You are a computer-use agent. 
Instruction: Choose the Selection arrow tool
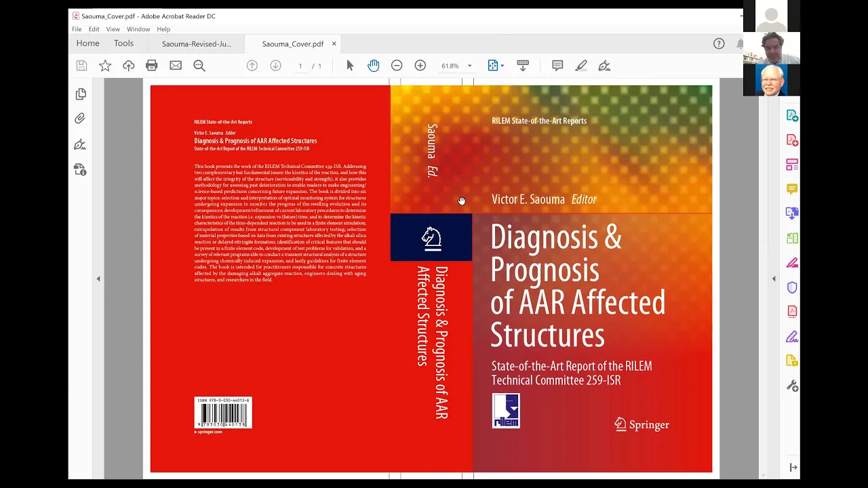pos(350,66)
